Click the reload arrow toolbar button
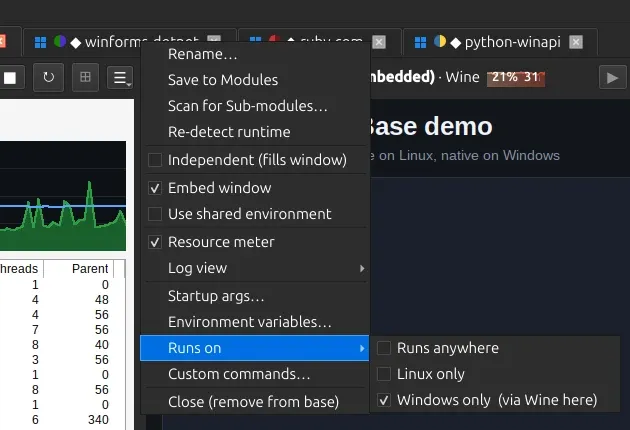Screen dimensions: 630x430 pyautogui.click(x=48, y=77)
